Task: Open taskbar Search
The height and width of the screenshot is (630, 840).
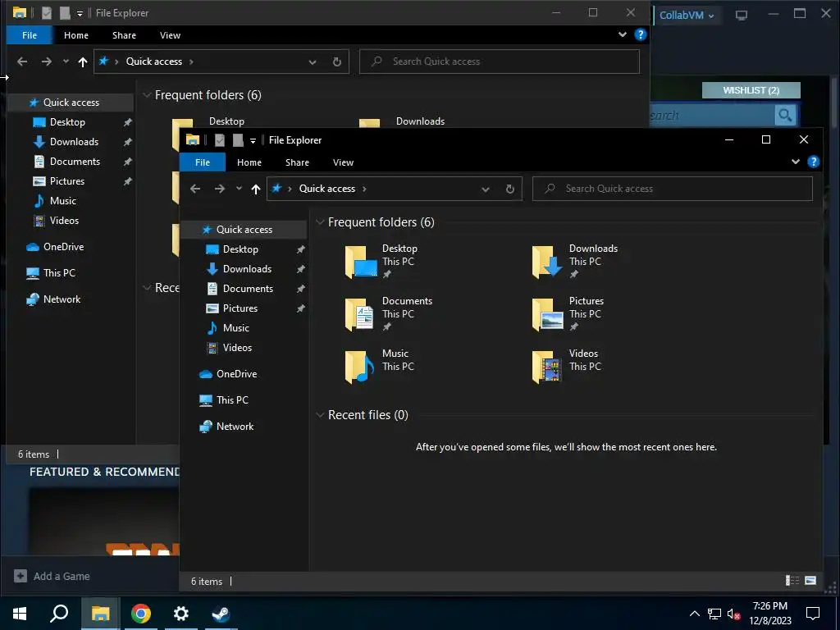Action: point(59,614)
